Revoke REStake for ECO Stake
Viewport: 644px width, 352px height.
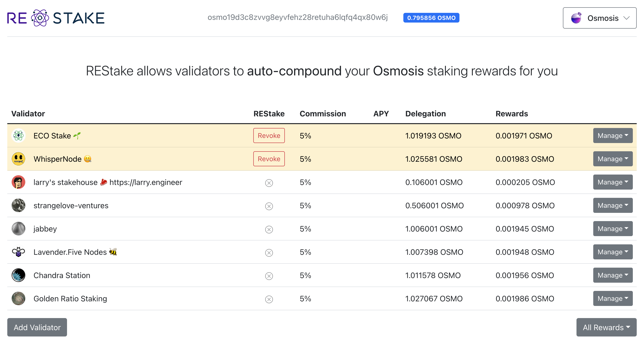[x=269, y=136]
